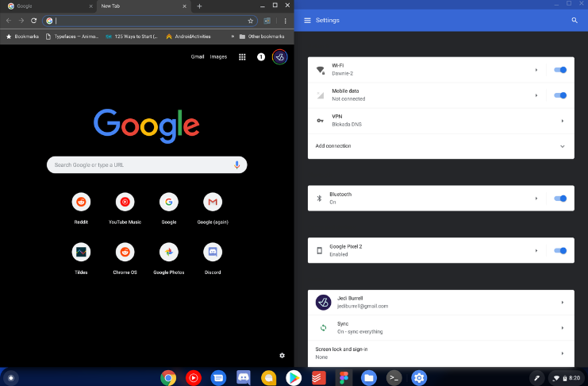
Task: Open the Settings hamburger menu
Action: point(307,21)
